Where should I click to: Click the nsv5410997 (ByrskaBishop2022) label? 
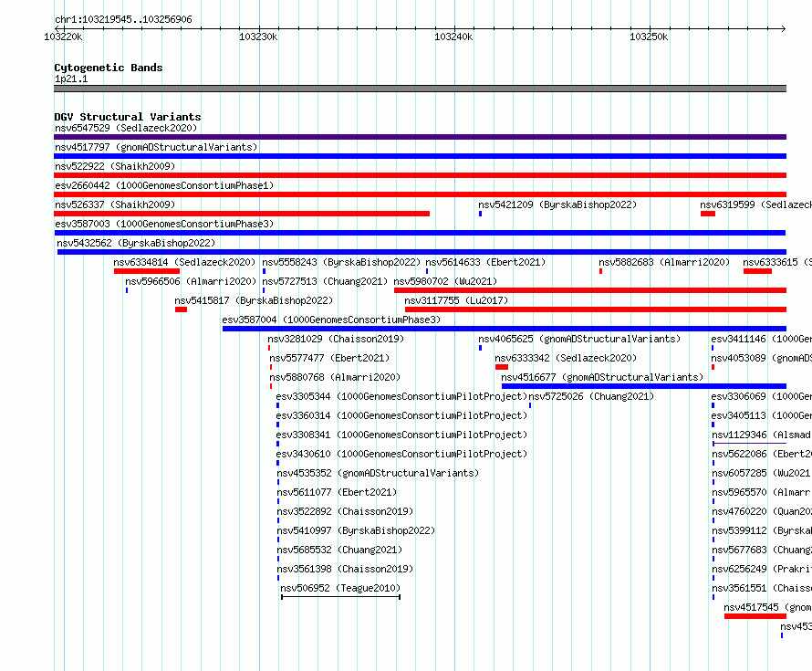[x=356, y=530]
